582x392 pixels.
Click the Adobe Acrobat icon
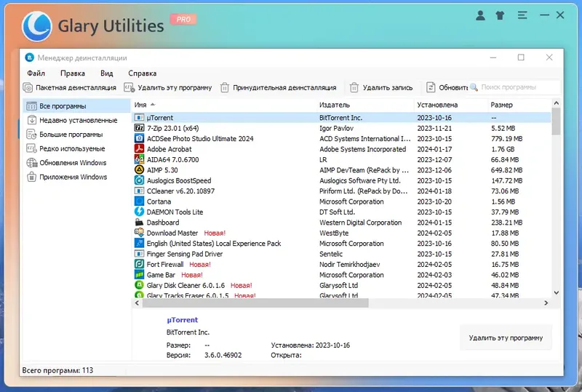point(139,149)
